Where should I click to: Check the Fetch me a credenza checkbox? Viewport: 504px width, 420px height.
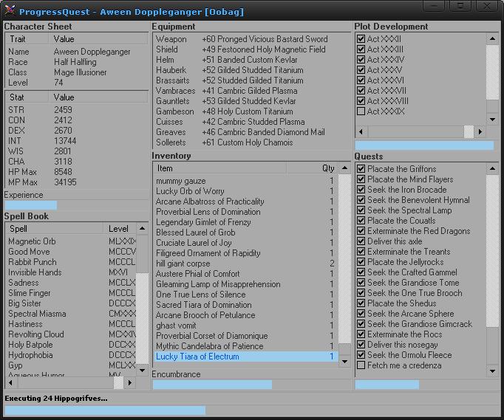tap(361, 365)
